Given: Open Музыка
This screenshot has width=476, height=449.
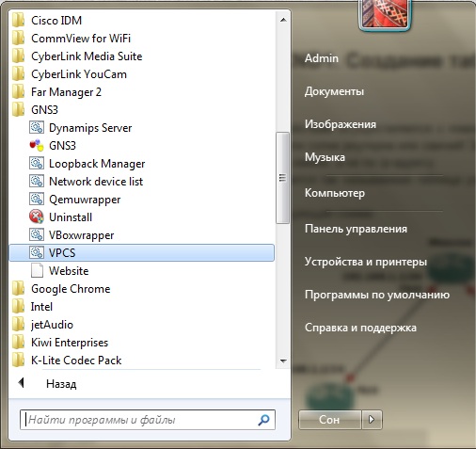Looking at the screenshot, I should tap(325, 157).
